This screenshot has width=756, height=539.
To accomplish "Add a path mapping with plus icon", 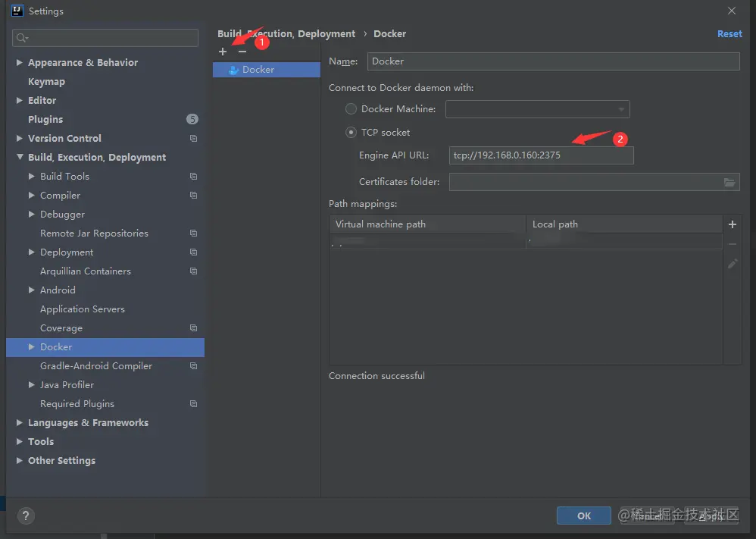I will [733, 224].
